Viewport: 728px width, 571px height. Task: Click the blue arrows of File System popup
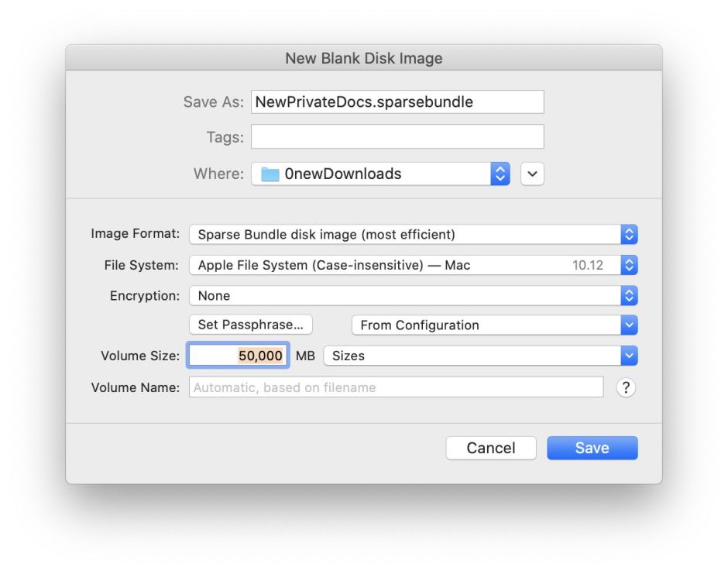click(630, 265)
